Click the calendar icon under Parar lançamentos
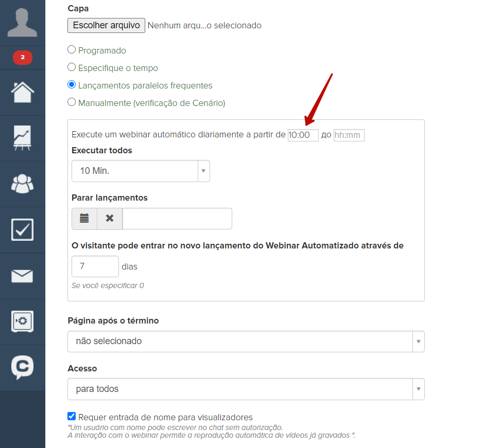Image resolution: width=485 pixels, height=448 pixels. tap(84, 219)
